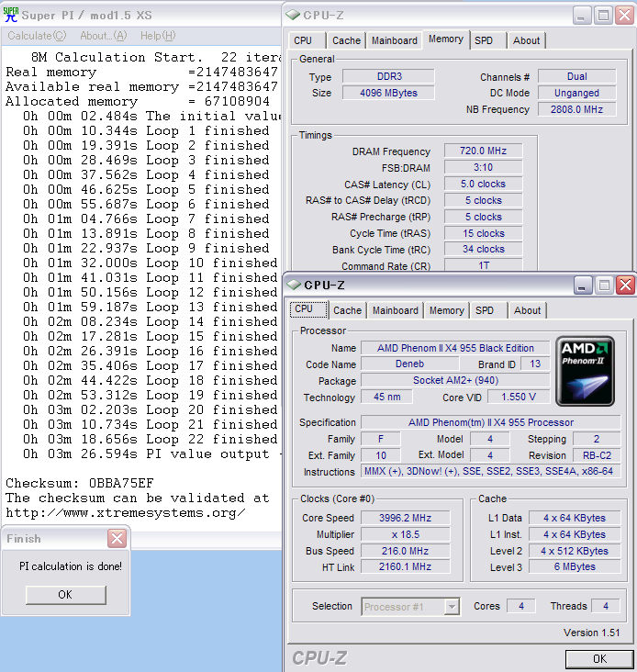
Task: Click the Channels value Dual
Action: [576, 76]
